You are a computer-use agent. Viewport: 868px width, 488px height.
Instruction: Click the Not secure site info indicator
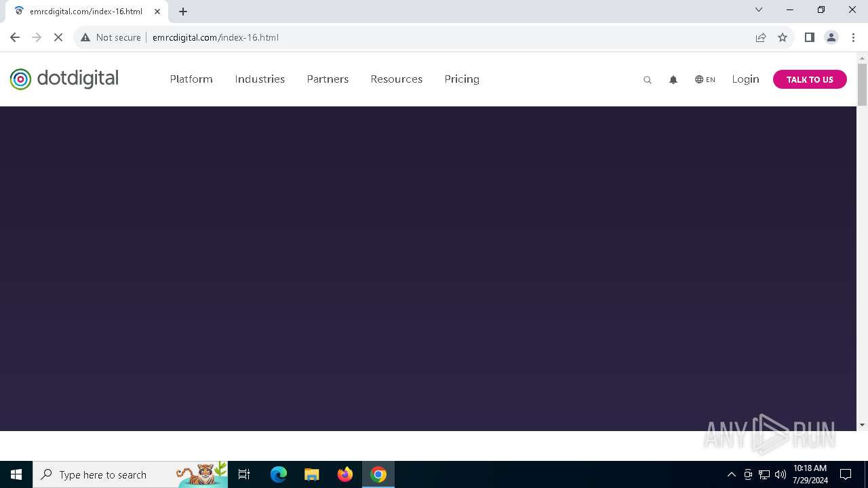[x=111, y=37]
